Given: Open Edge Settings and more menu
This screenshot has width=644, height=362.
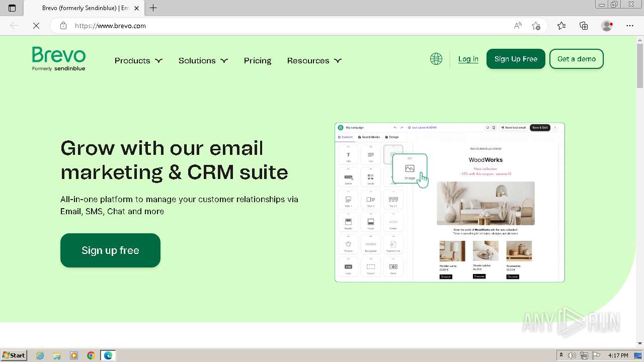Looking at the screenshot, I should (x=630, y=26).
